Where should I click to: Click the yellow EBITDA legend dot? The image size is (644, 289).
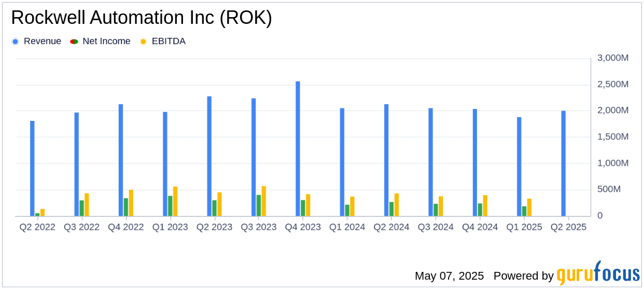[x=143, y=42]
